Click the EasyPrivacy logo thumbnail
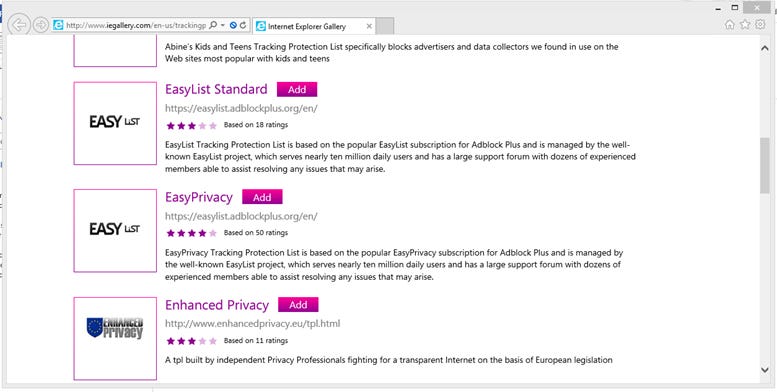 (x=115, y=230)
